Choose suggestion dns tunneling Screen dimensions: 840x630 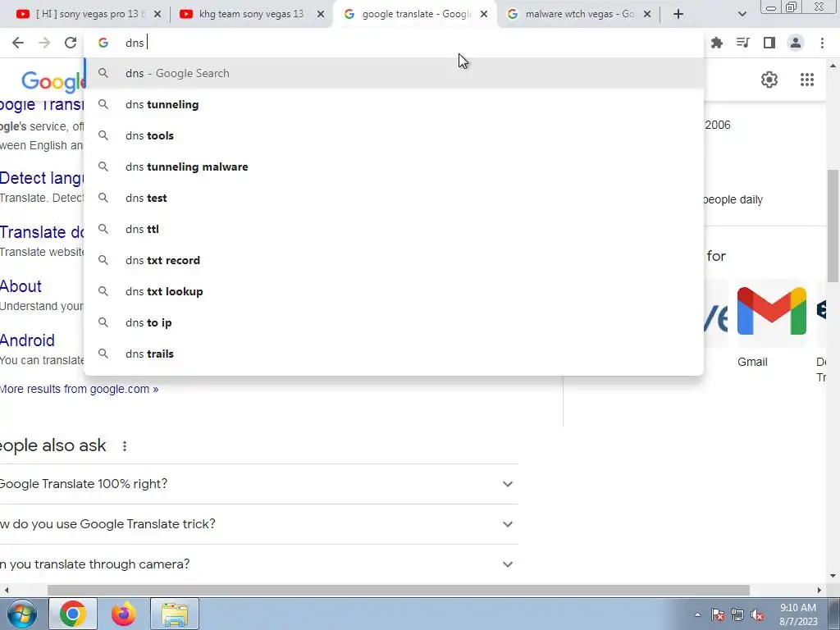tap(394, 104)
